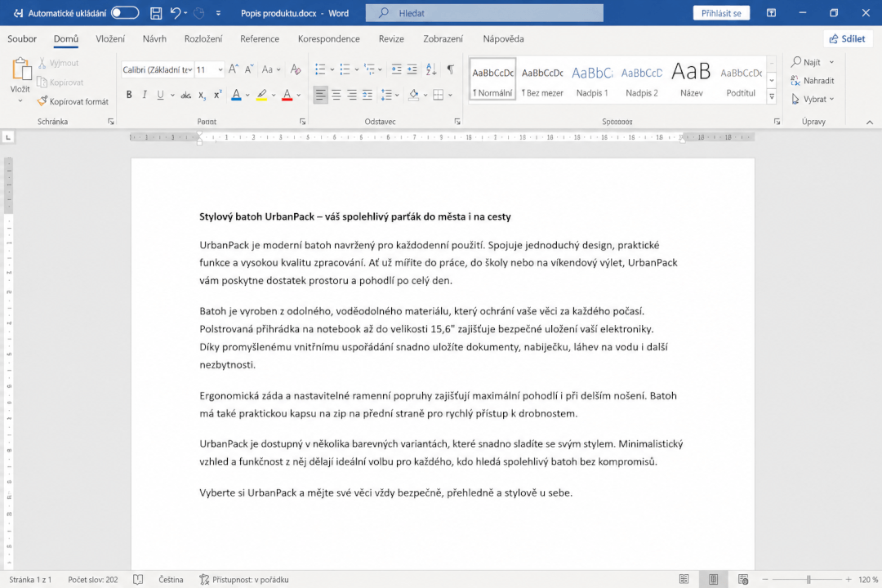Sort text alphabetically with A-Z icon
Screen dimensions: 882x588
(431, 69)
